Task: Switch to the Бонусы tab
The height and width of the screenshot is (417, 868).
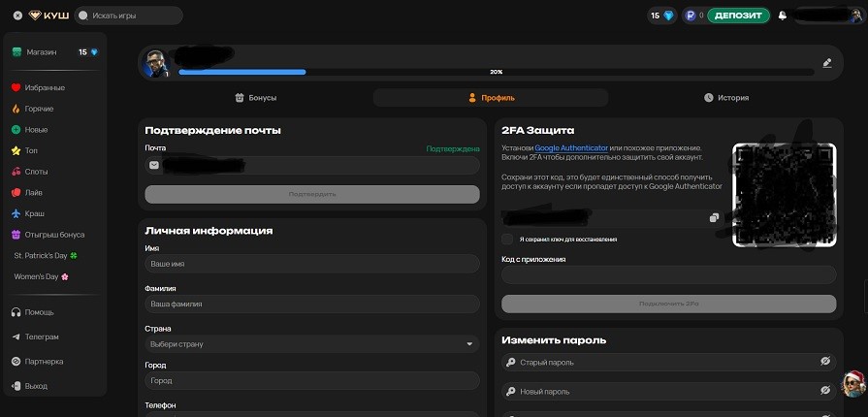Action: click(256, 98)
